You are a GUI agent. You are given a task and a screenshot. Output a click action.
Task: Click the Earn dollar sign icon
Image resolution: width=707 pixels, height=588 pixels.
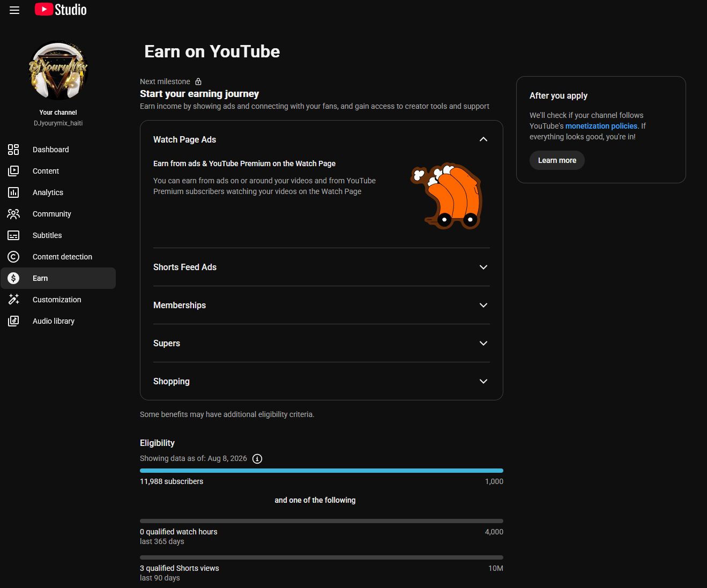coord(13,278)
